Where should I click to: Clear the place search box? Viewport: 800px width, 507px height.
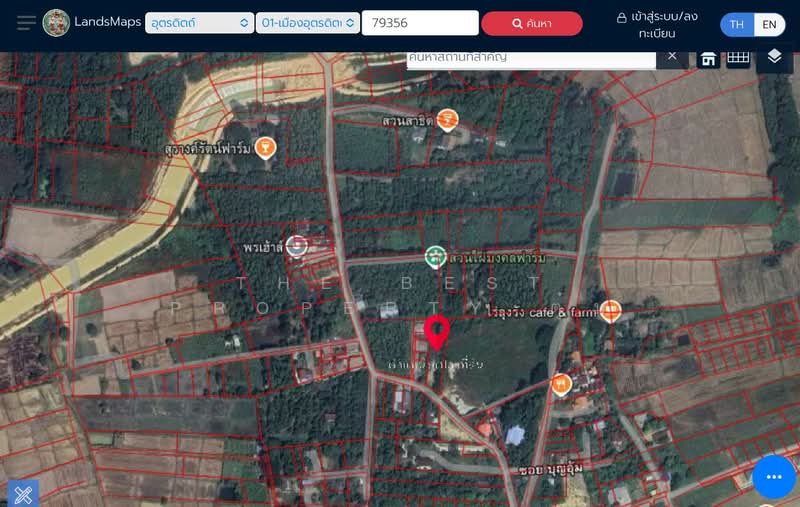(x=672, y=56)
